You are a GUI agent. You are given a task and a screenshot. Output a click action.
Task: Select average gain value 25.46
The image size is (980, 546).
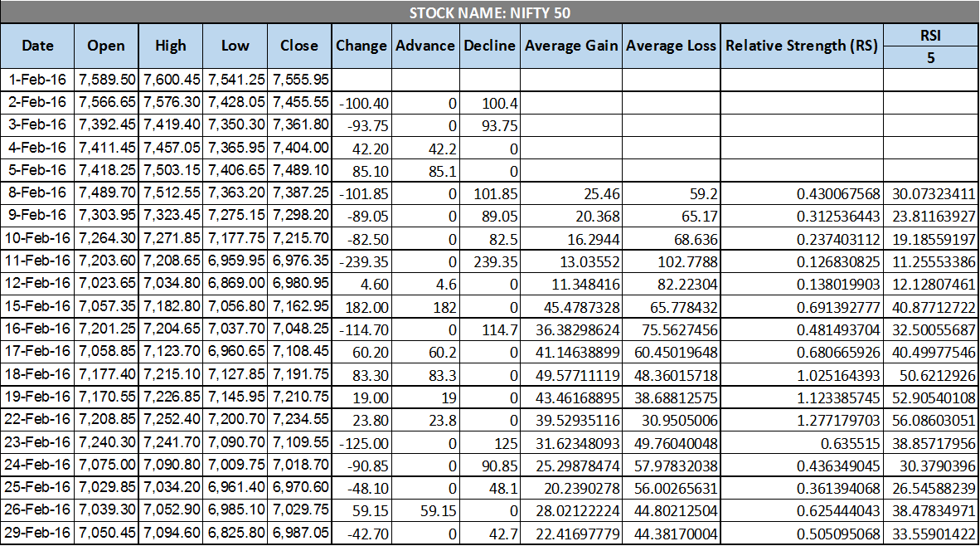(x=571, y=193)
